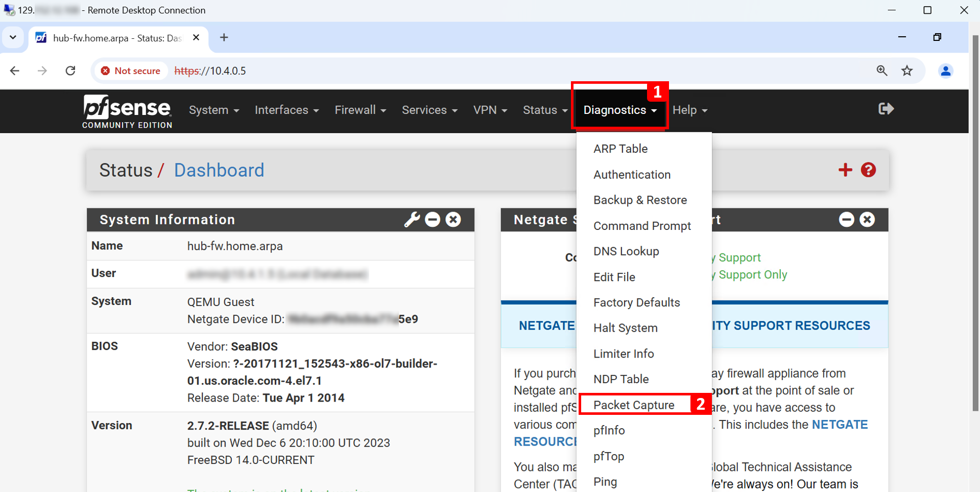Click the pfSense favicon on the tab
The image size is (980, 492).
(41, 38)
